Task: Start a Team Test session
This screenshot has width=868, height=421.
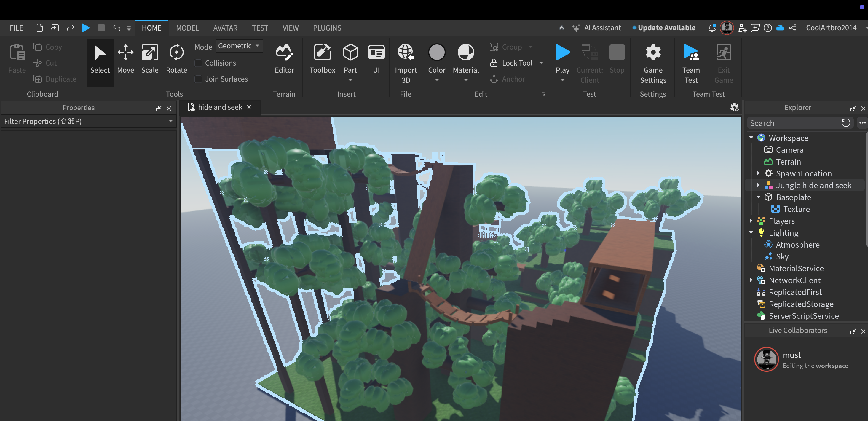Action: (x=691, y=63)
